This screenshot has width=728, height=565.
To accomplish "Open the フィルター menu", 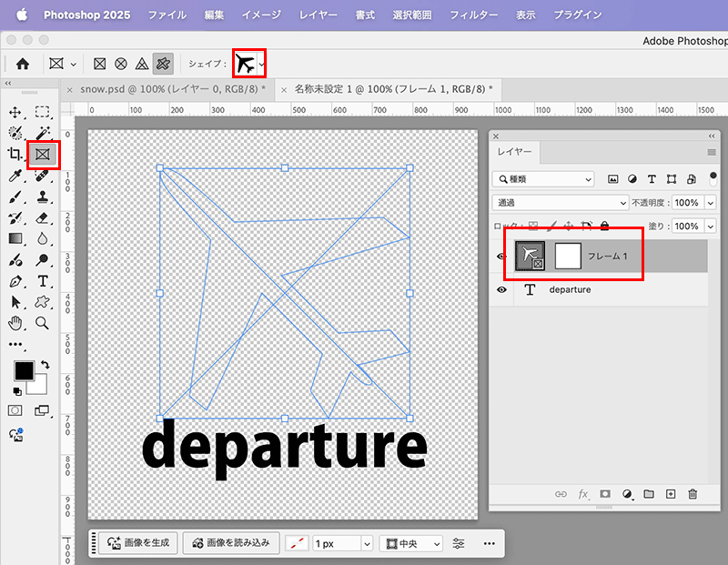I will (x=473, y=15).
